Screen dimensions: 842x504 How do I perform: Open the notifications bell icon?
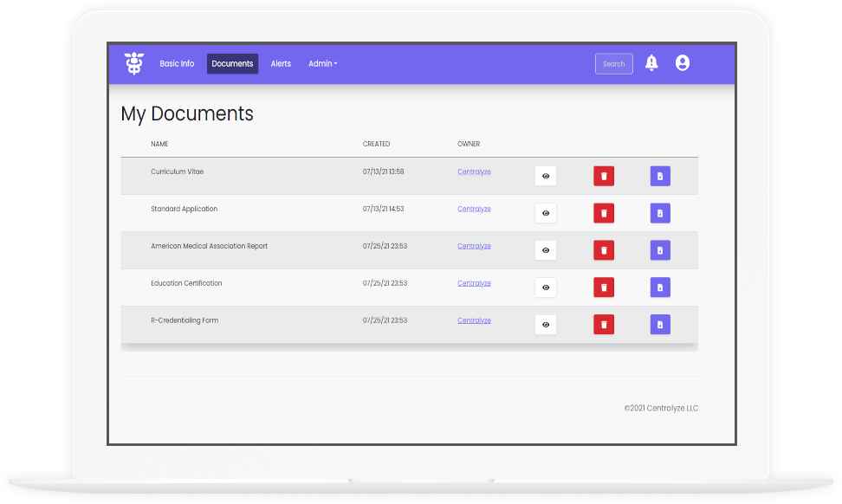click(651, 63)
